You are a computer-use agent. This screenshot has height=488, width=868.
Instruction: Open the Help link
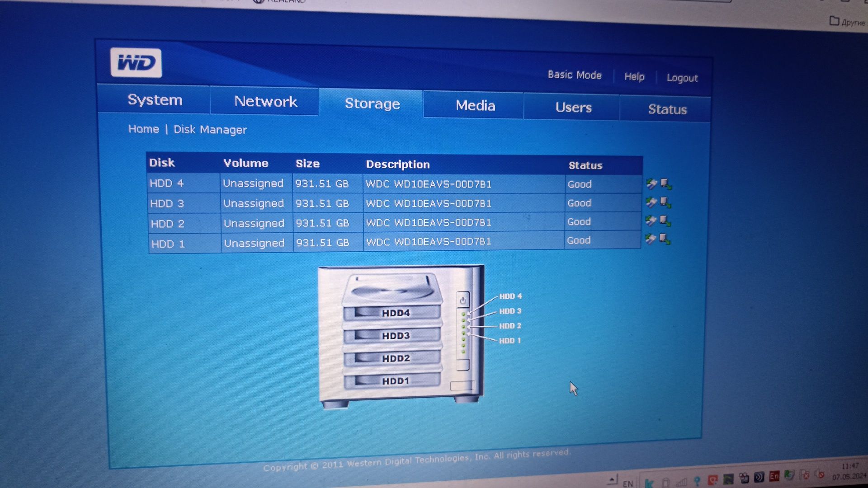634,76
